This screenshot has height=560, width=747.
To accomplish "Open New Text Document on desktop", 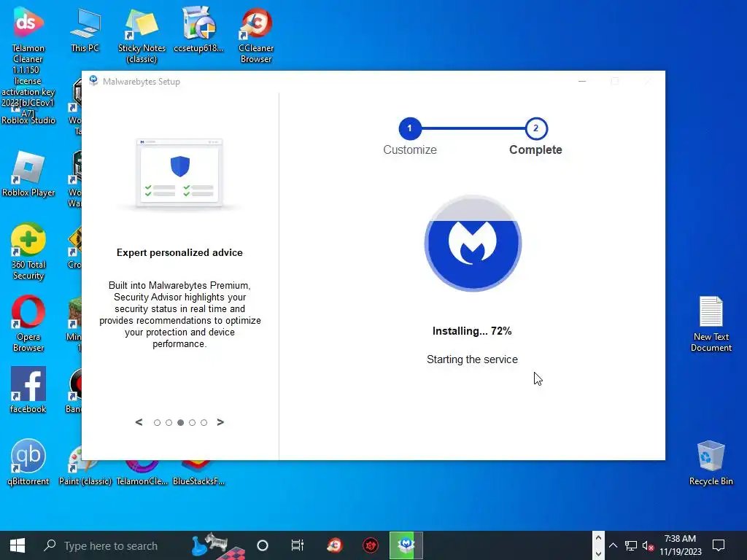I will (711, 324).
